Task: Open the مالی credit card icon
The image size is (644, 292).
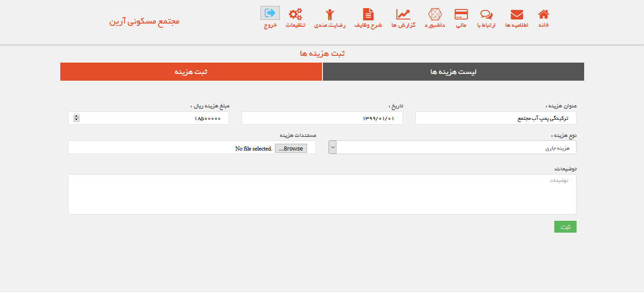Action: tap(461, 15)
